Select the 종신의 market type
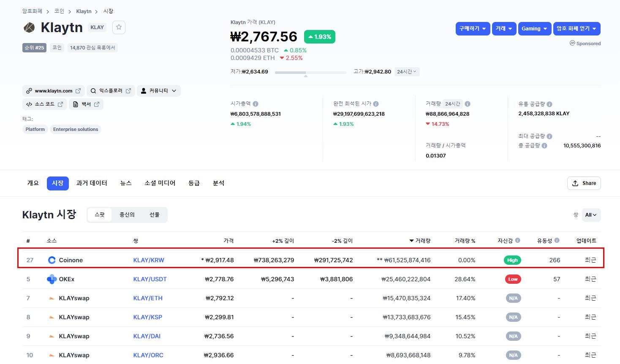The width and height of the screenshot is (620, 364). point(127,215)
